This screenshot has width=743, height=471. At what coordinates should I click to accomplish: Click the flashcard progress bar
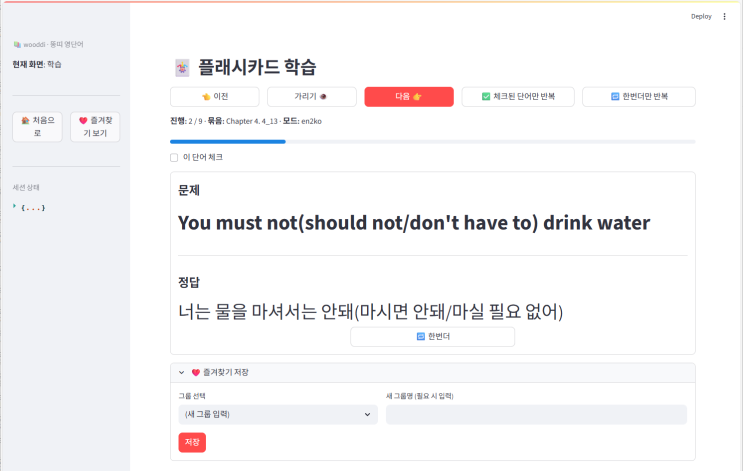pyautogui.click(x=433, y=142)
